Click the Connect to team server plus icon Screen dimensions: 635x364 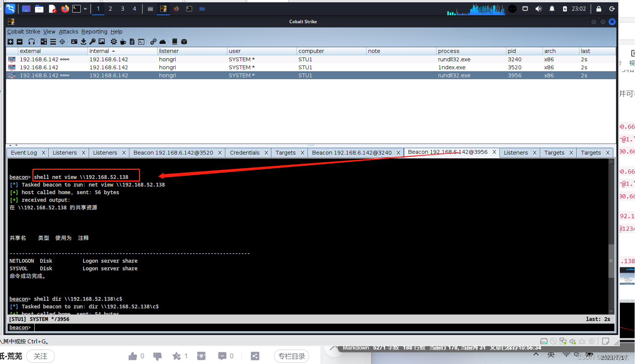(11, 42)
